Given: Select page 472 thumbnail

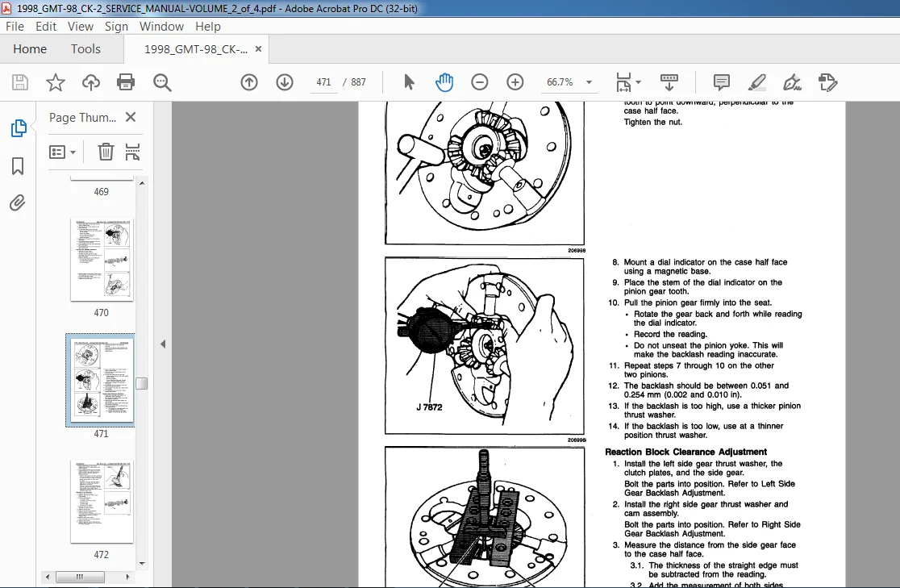Looking at the screenshot, I should 102,502.
